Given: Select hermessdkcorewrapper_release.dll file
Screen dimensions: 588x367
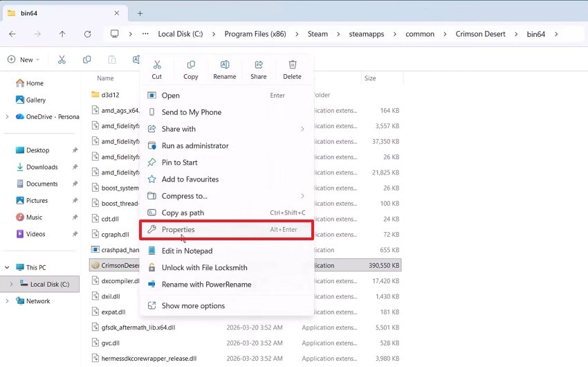Looking at the screenshot, I should 149,359.
